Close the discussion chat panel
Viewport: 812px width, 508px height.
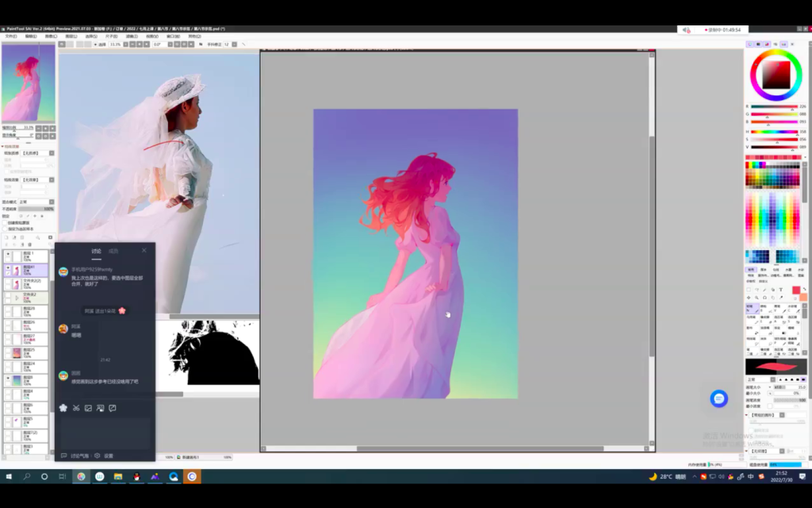[144, 251]
